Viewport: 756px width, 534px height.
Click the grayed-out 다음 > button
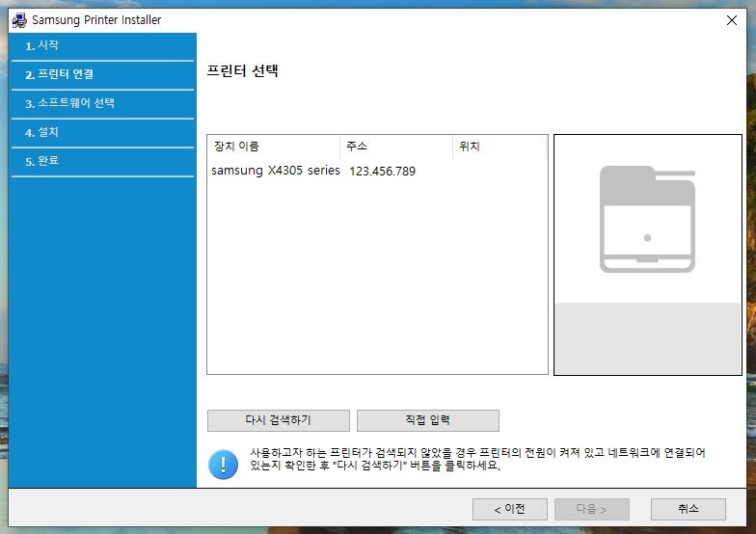592,509
